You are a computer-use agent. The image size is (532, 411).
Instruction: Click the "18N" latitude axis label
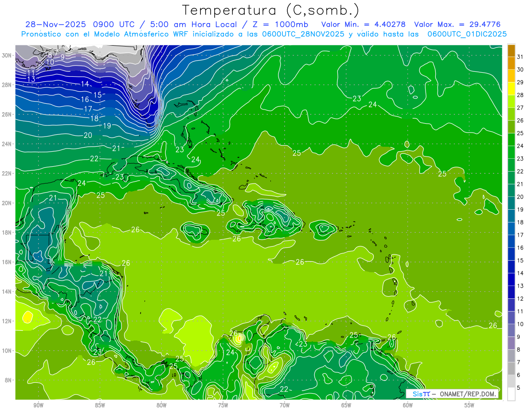point(7,232)
